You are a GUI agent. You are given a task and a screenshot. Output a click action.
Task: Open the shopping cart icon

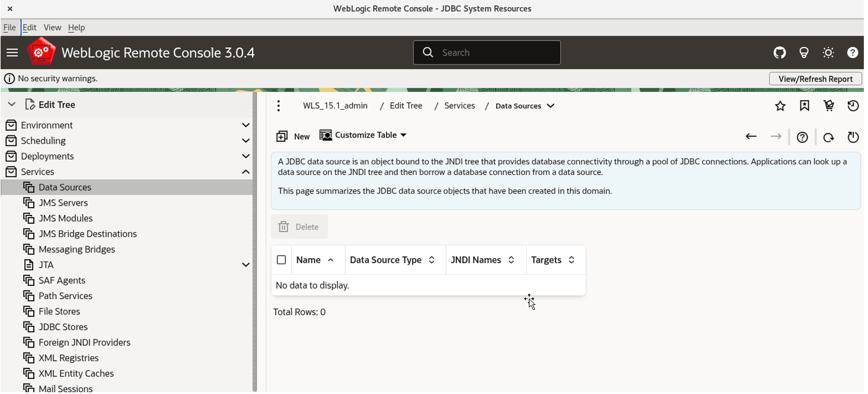coord(829,106)
